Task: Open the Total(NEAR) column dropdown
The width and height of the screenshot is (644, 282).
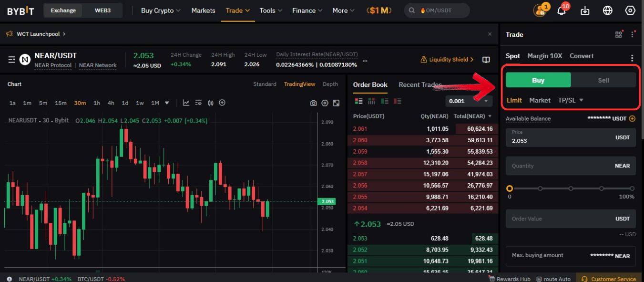Action: (490, 116)
